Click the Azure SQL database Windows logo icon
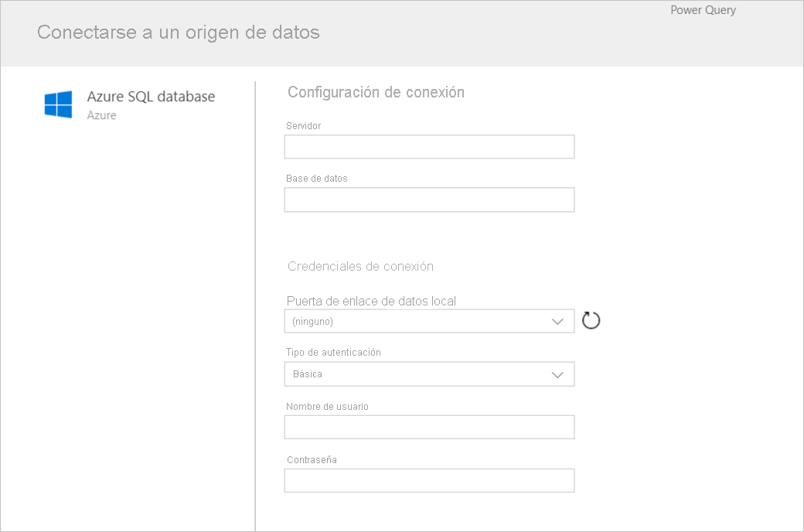 click(58, 101)
